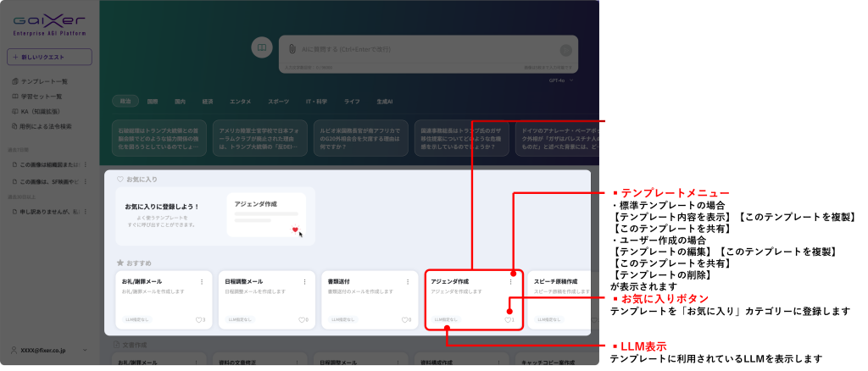This screenshot has width=868, height=371.
Task: Click the 新しいリクエスト button
Action: [49, 58]
